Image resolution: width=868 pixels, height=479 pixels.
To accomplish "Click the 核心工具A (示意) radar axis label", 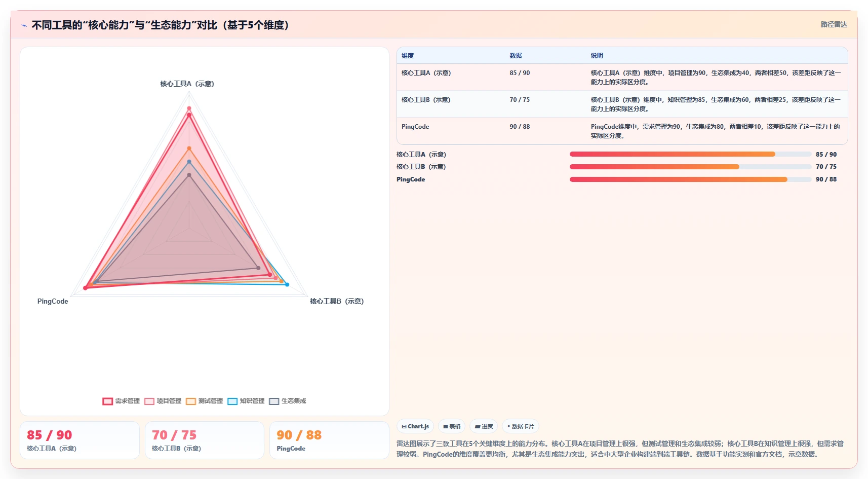I will [x=187, y=84].
